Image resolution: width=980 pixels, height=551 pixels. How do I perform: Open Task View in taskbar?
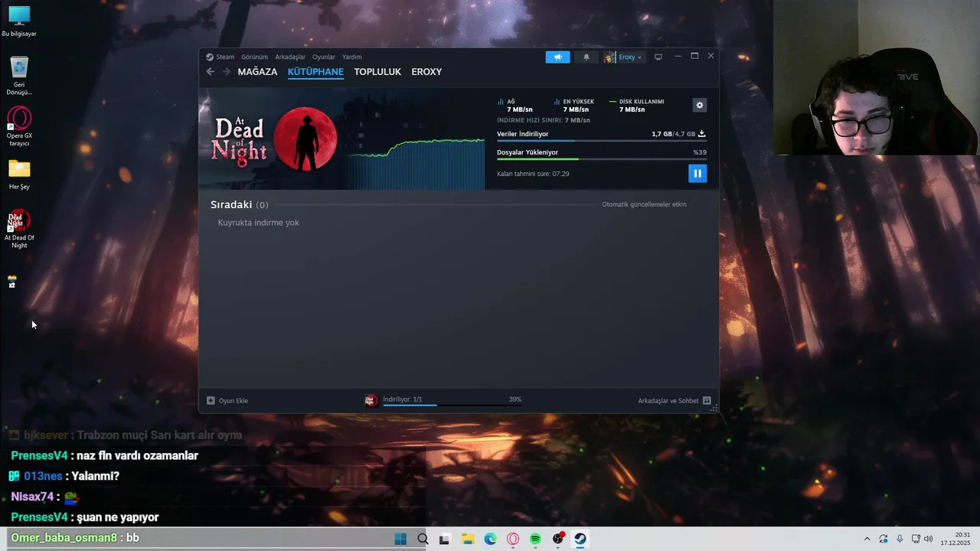pos(444,539)
